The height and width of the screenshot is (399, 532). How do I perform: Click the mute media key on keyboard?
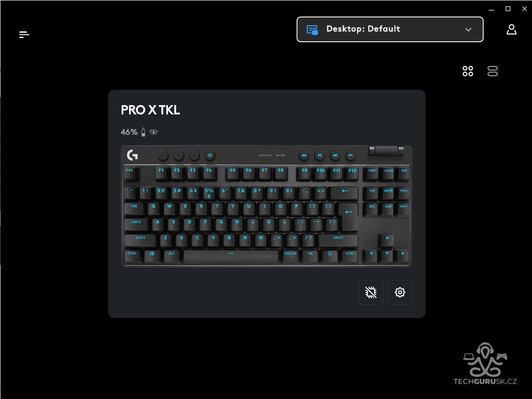coord(350,155)
